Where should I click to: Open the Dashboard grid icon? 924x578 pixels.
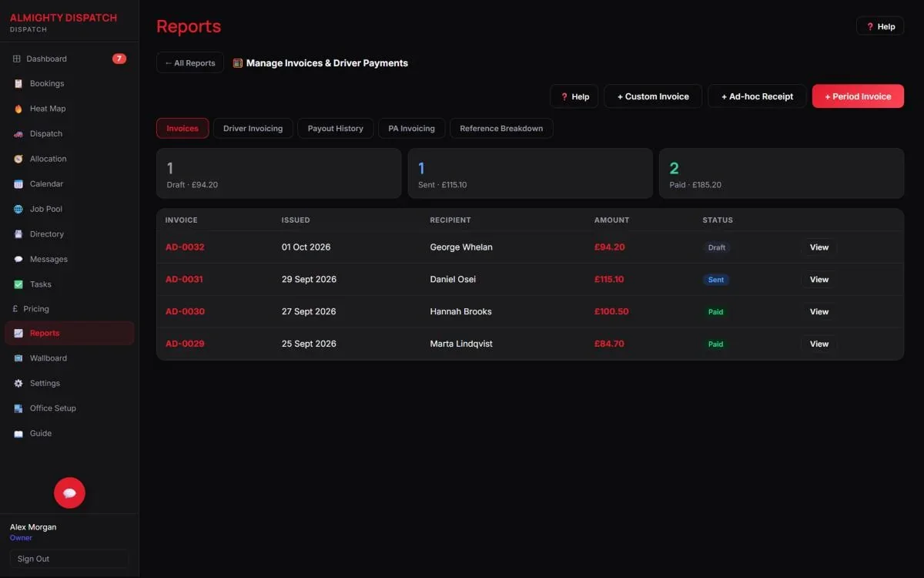[17, 59]
